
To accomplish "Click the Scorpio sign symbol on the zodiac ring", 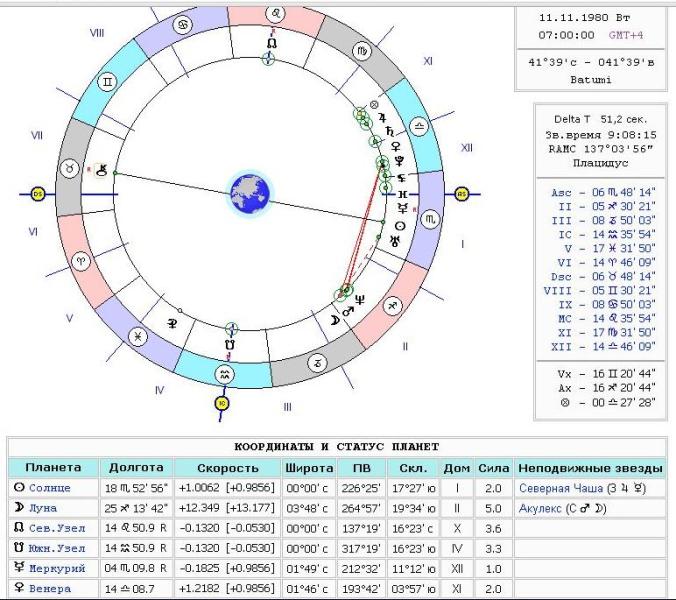I will 430,220.
